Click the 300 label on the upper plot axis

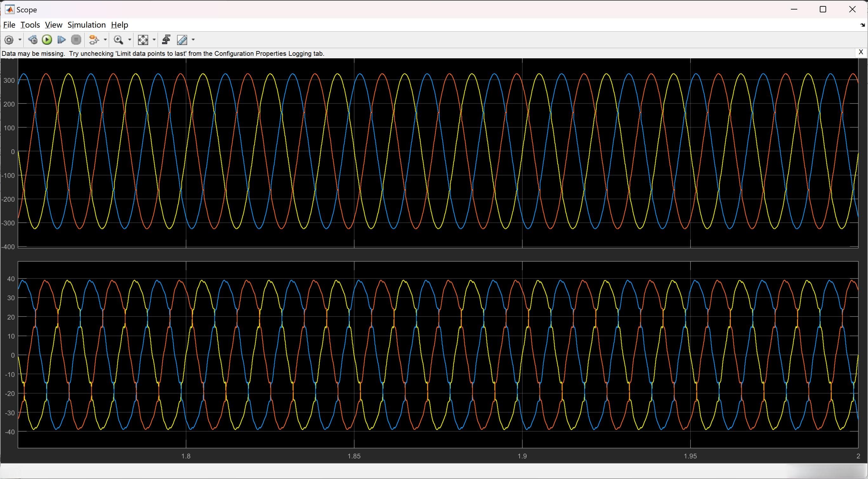9,81
